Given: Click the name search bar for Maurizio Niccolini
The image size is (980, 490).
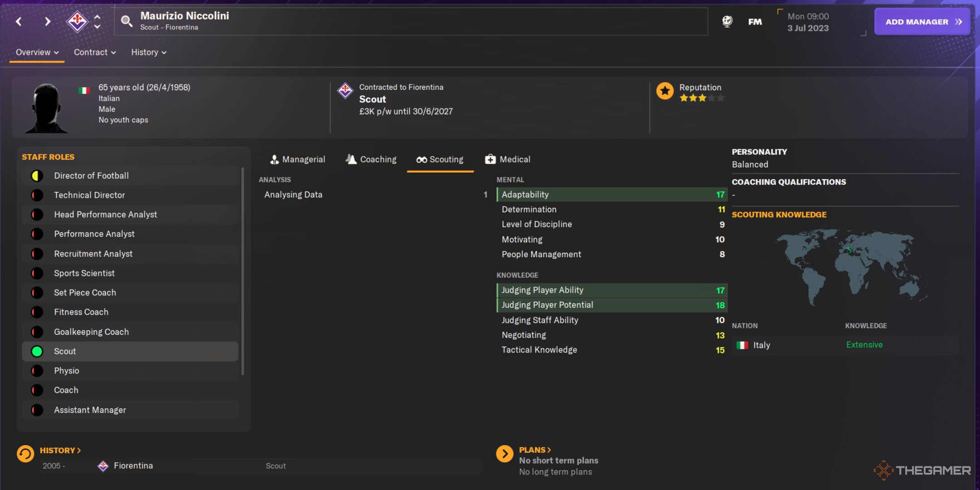Looking at the screenshot, I should (x=411, y=21).
